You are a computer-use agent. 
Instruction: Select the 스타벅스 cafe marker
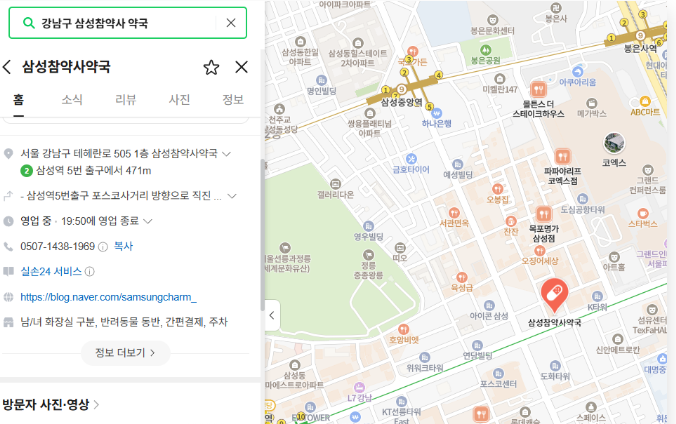643,214
